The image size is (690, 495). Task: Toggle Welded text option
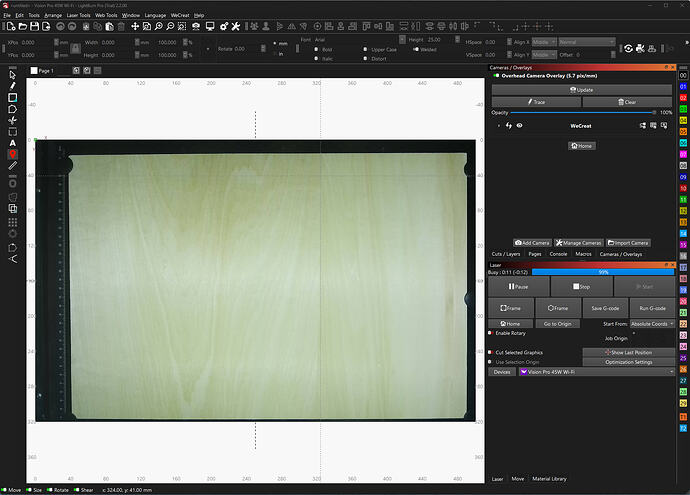pyautogui.click(x=415, y=49)
